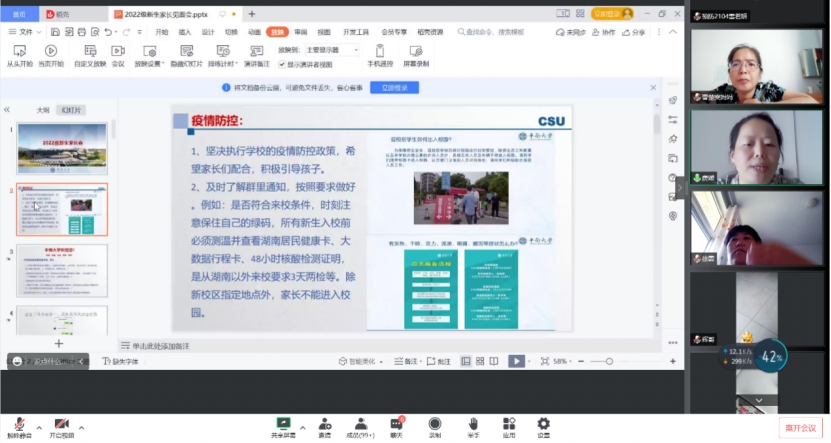Click the 录制 record icon in meeting bar
This screenshot has height=443, width=831.
tap(435, 423)
